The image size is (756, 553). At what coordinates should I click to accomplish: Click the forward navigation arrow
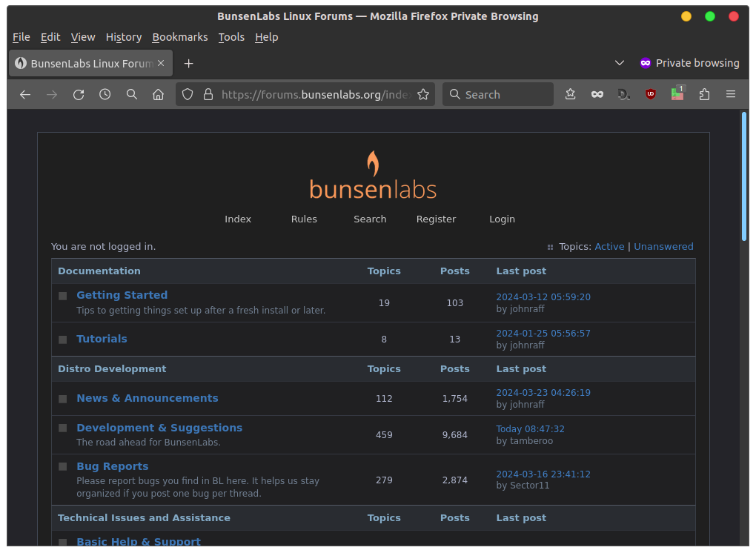click(x=52, y=94)
